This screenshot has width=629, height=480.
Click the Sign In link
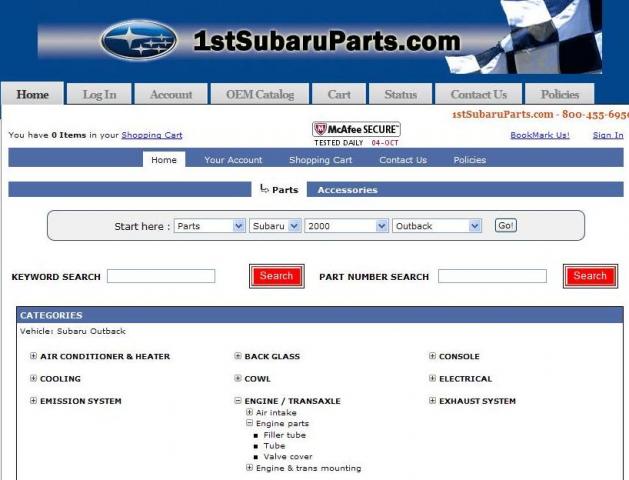608,135
